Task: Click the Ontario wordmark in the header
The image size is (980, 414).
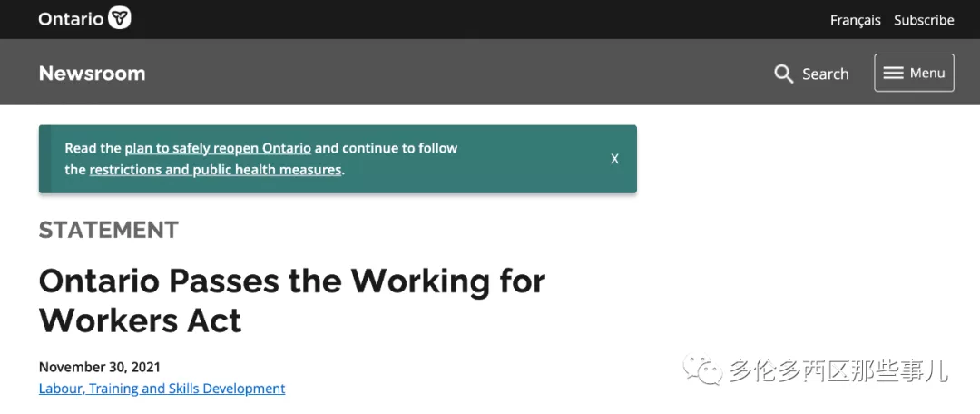Action: pyautogui.click(x=71, y=19)
